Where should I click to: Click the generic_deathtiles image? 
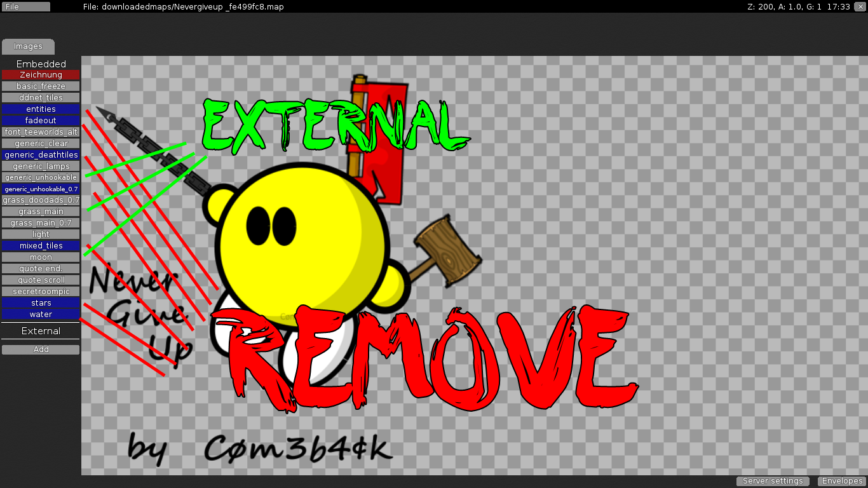(x=41, y=155)
